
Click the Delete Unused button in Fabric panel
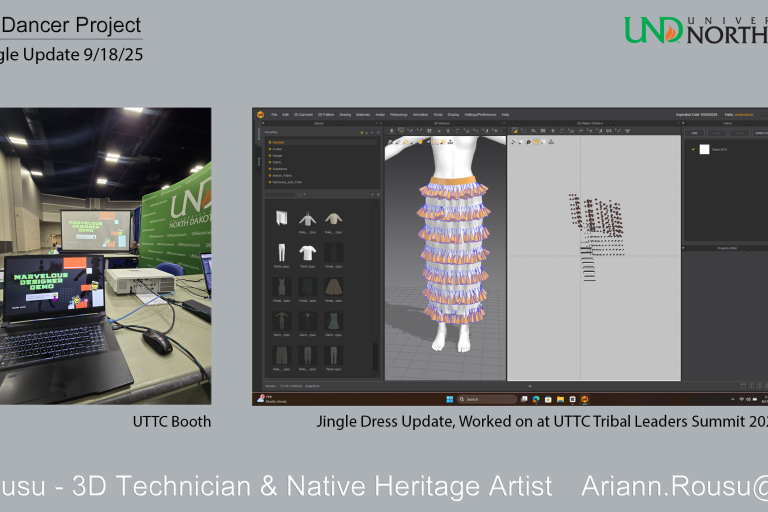[x=760, y=133]
